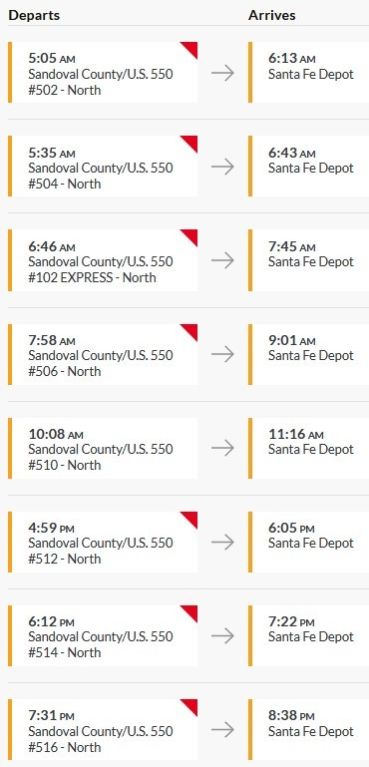Click arrow icon beside 10:08 AM trip
The height and width of the screenshot is (767, 369).
[x=223, y=448]
